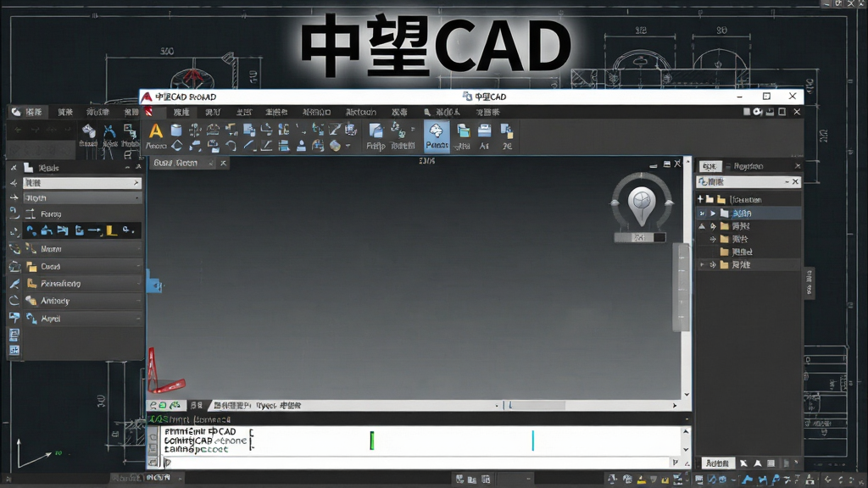
Task: Click the clipboard icon right of the highlighted cloud button
Action: tap(464, 131)
